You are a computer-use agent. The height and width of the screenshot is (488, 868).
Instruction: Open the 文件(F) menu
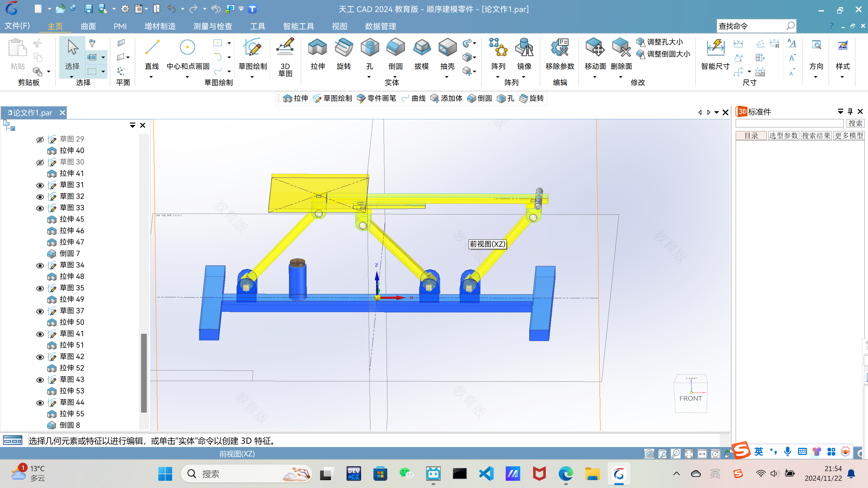pyautogui.click(x=17, y=26)
